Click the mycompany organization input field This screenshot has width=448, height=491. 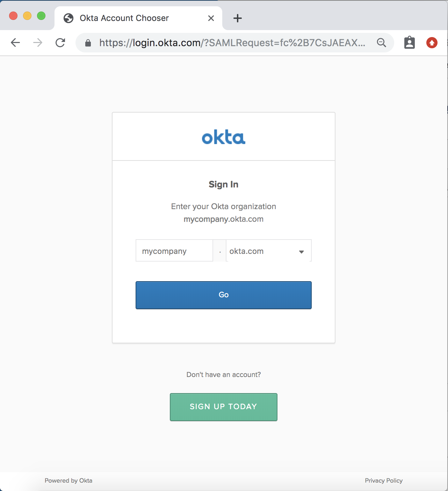[x=174, y=251]
